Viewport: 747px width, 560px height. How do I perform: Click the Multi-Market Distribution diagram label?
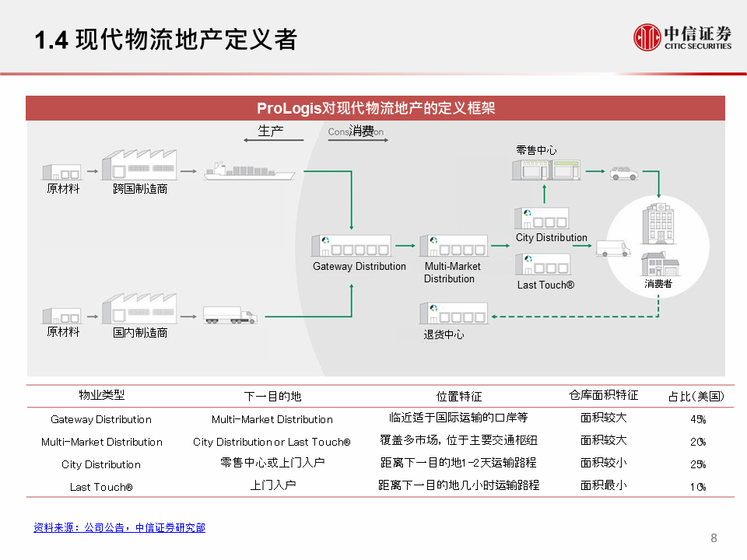[452, 272]
